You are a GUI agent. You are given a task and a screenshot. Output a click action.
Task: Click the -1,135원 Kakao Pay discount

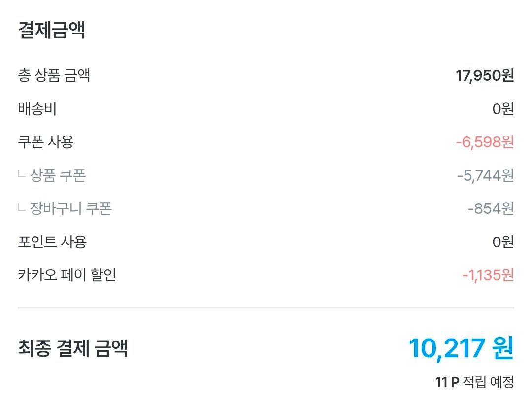point(488,275)
